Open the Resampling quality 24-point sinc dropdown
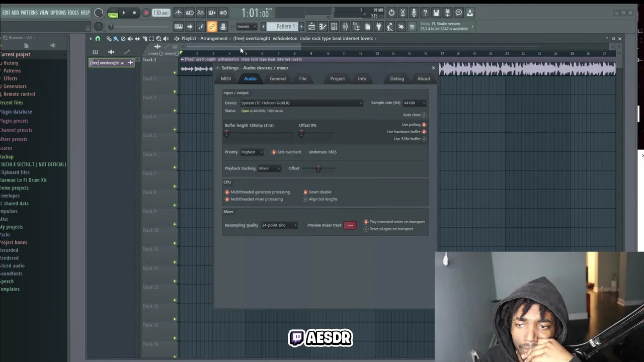644x362 pixels. [279, 225]
